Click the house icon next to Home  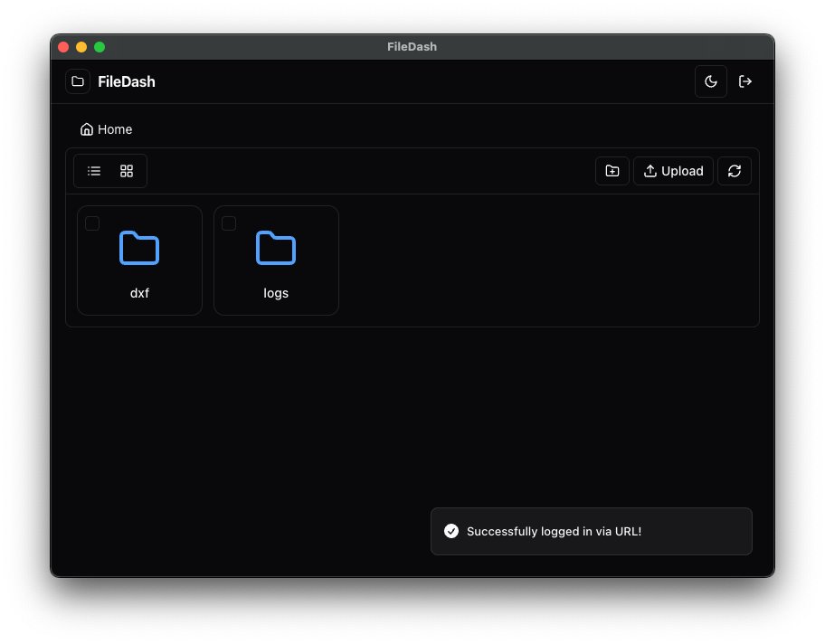click(86, 129)
